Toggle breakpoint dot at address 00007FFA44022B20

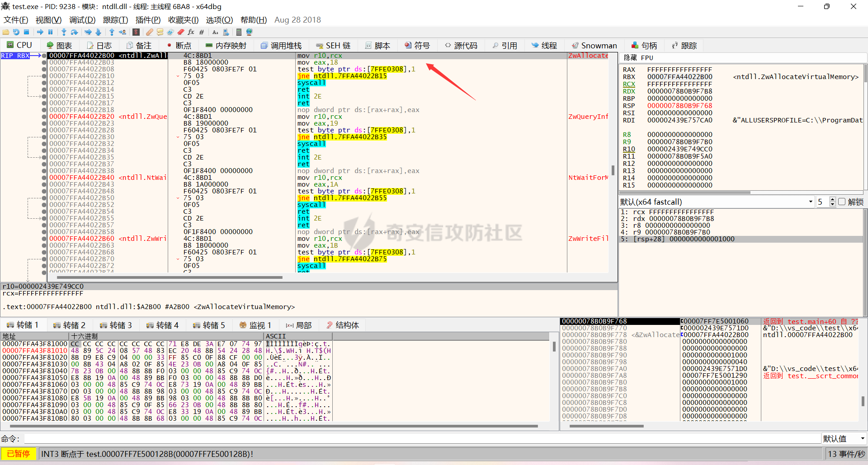point(44,117)
